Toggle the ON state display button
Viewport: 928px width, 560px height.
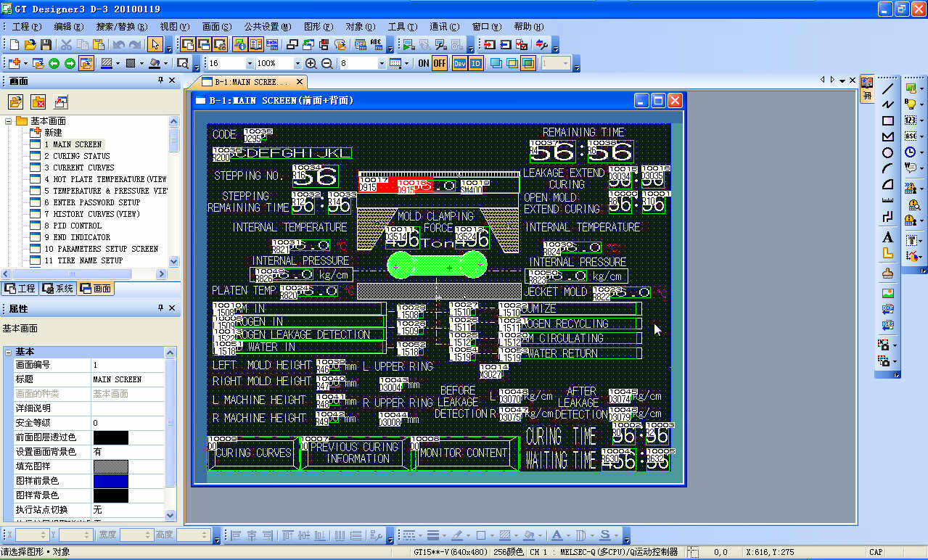point(424,64)
